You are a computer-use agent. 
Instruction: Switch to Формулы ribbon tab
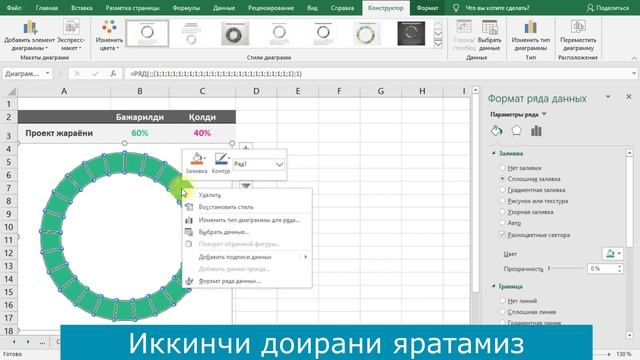tap(186, 8)
